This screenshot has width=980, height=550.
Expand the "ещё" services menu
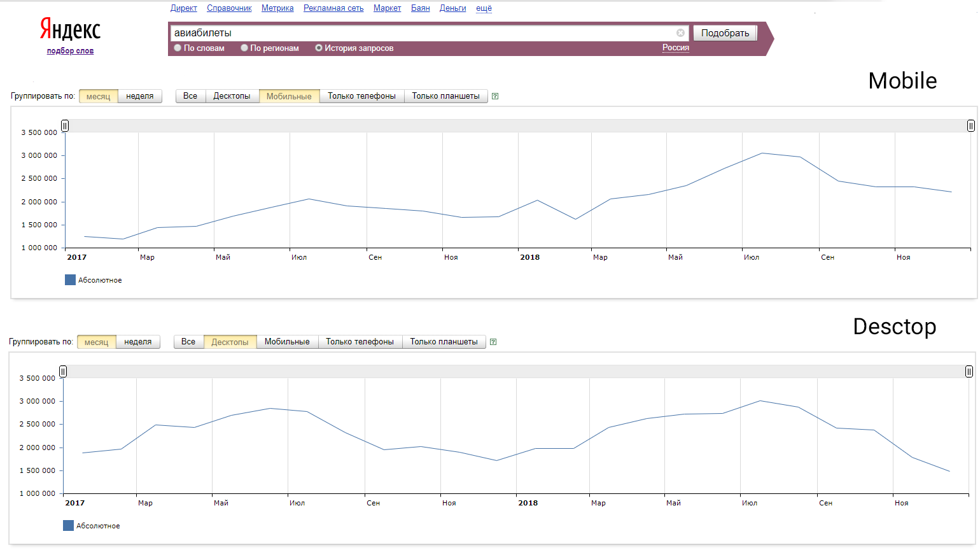click(x=484, y=8)
